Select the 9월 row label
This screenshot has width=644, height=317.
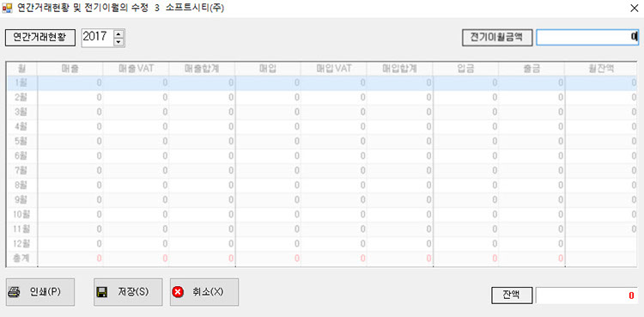click(21, 199)
